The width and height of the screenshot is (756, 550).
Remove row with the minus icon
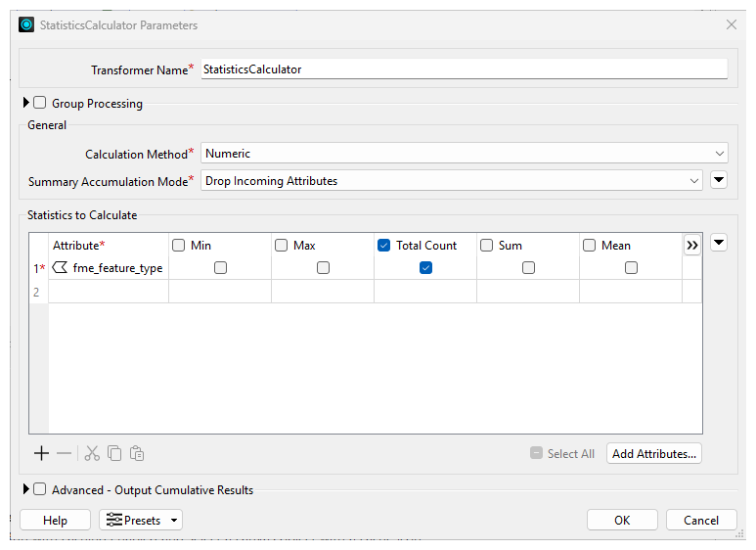point(64,453)
